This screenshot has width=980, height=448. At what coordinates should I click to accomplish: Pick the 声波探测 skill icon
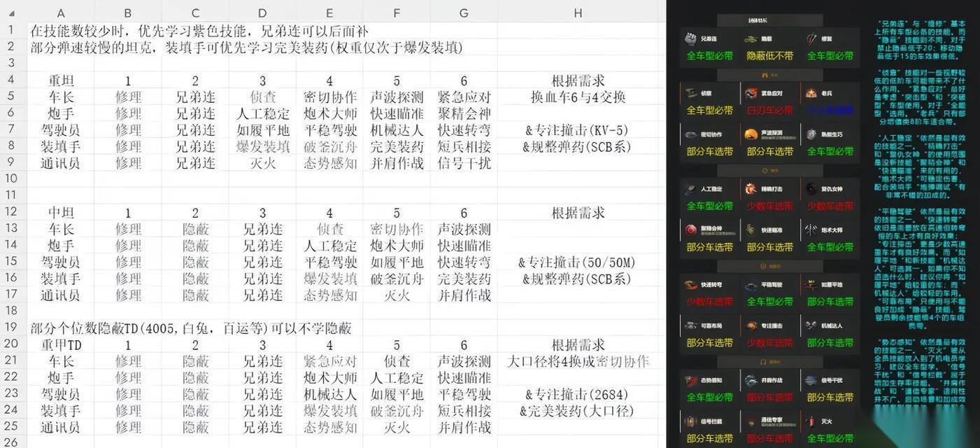point(751,134)
